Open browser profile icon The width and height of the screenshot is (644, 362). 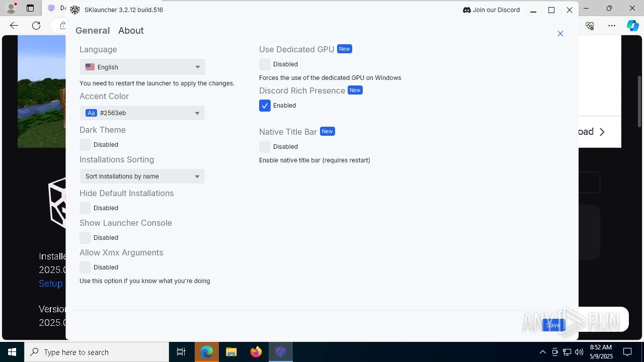(11, 8)
